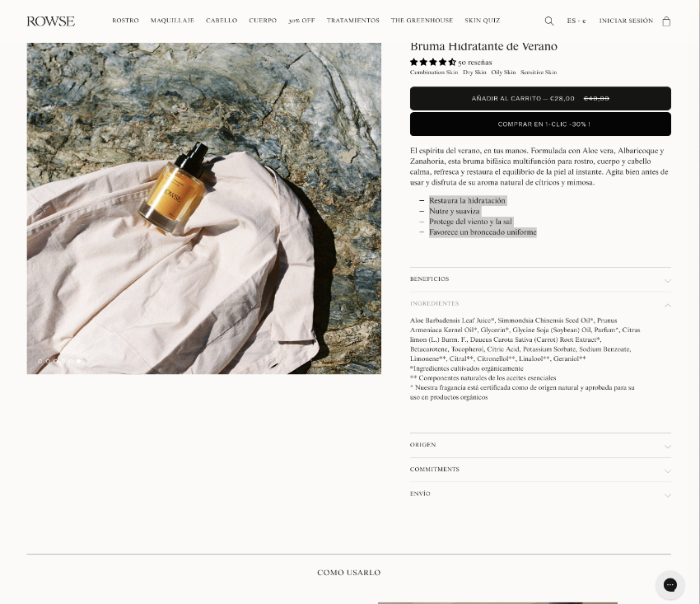The width and height of the screenshot is (700, 604).
Task: Open the Maquillaje menu
Action: (x=172, y=21)
